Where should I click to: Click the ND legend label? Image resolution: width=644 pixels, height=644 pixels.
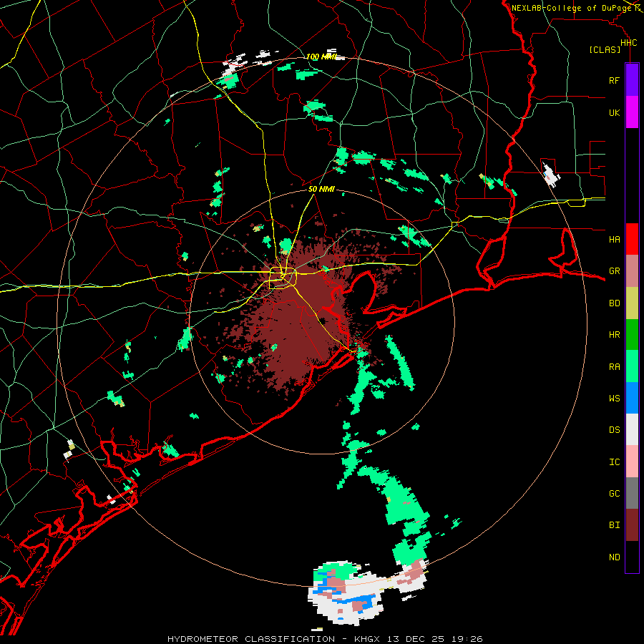[614, 557]
